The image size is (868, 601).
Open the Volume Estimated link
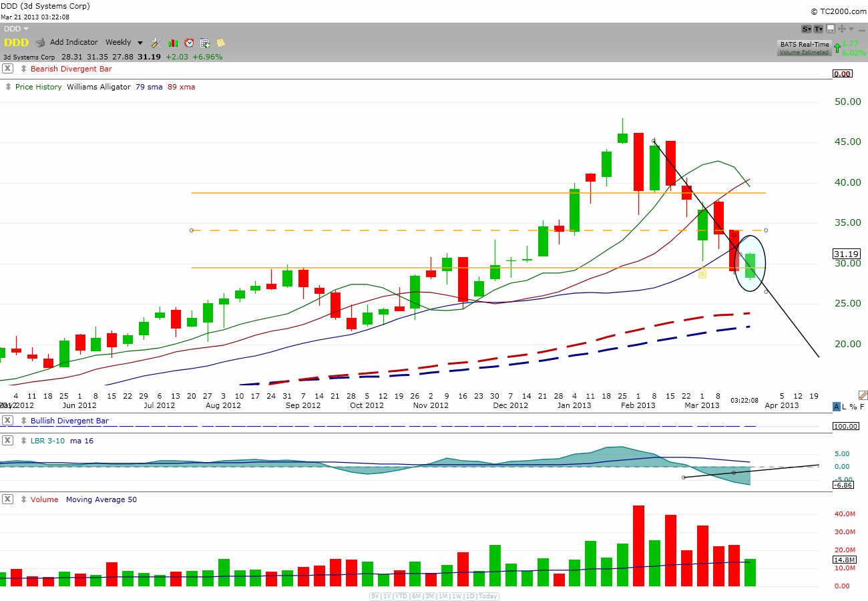click(x=804, y=52)
